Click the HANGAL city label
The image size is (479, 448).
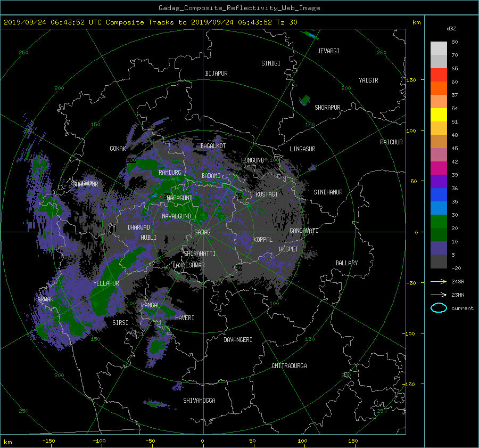151,305
